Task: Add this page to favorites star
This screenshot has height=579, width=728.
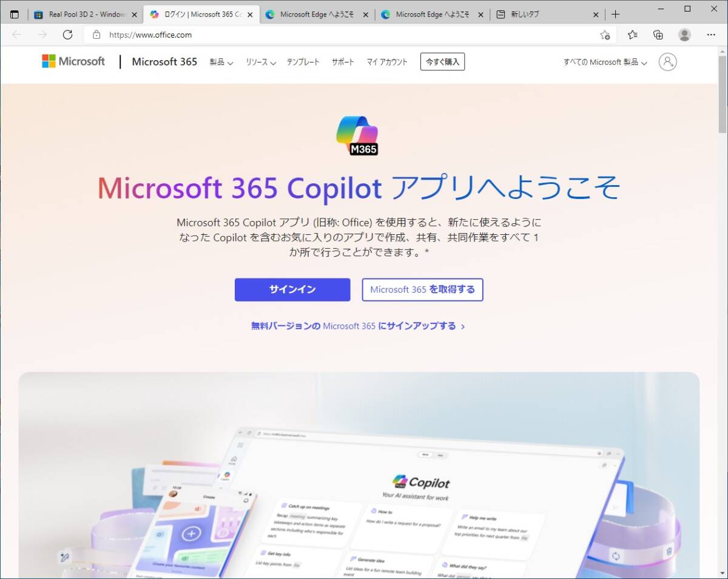Action: (x=605, y=35)
